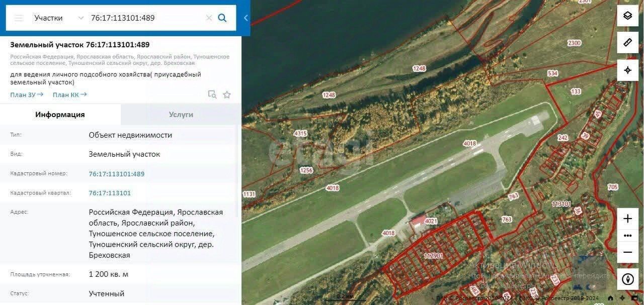Click parcel label 534 on map

click(553, 73)
